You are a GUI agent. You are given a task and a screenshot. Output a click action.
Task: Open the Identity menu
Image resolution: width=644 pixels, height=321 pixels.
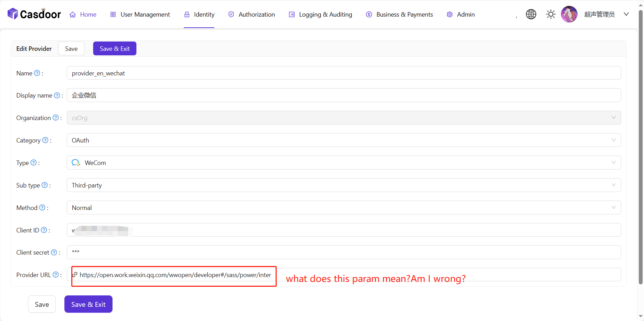pos(199,14)
